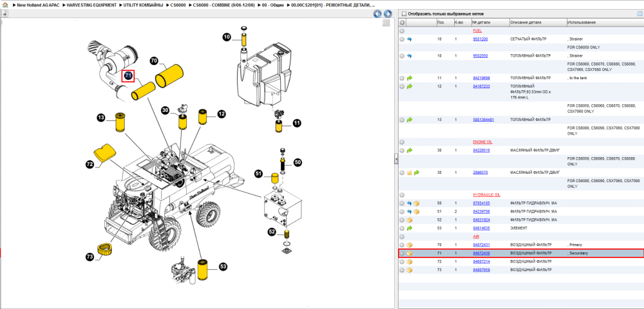Select callout 13 on the diagram

101,118
